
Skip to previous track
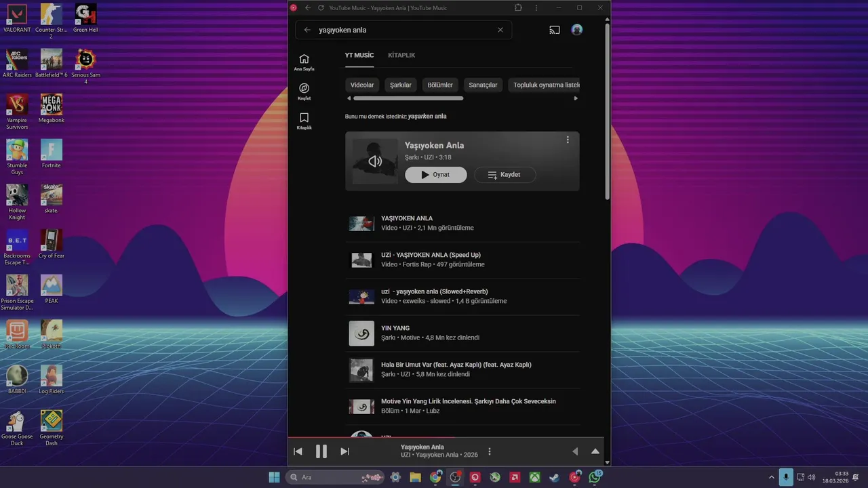298,451
